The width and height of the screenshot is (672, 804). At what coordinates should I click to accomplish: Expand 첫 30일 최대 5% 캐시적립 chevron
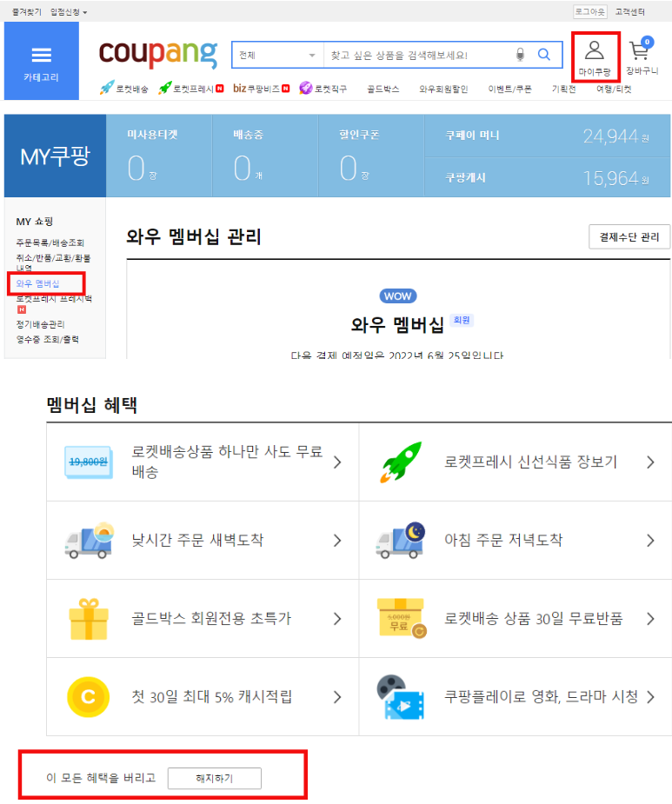pos(337,697)
